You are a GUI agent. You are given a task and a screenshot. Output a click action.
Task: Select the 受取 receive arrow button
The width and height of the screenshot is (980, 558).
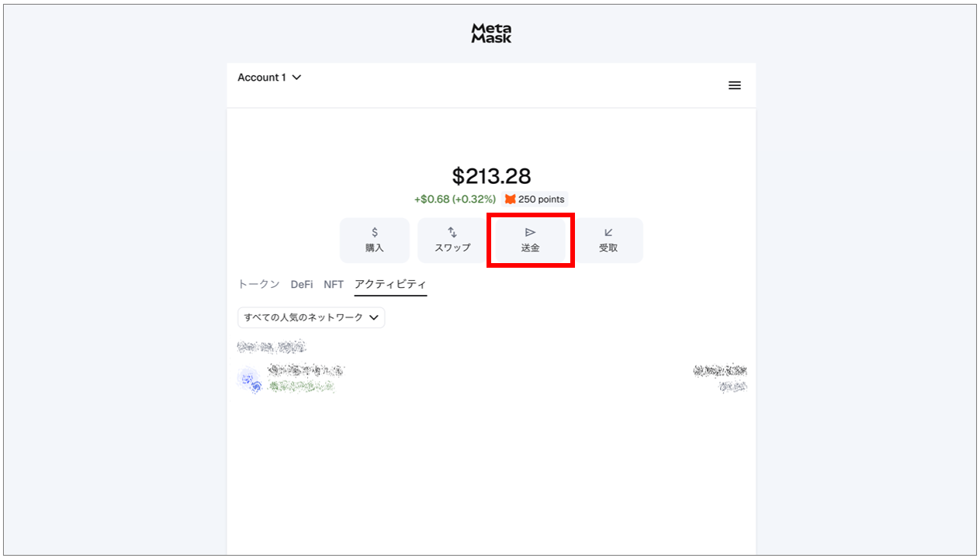click(608, 240)
